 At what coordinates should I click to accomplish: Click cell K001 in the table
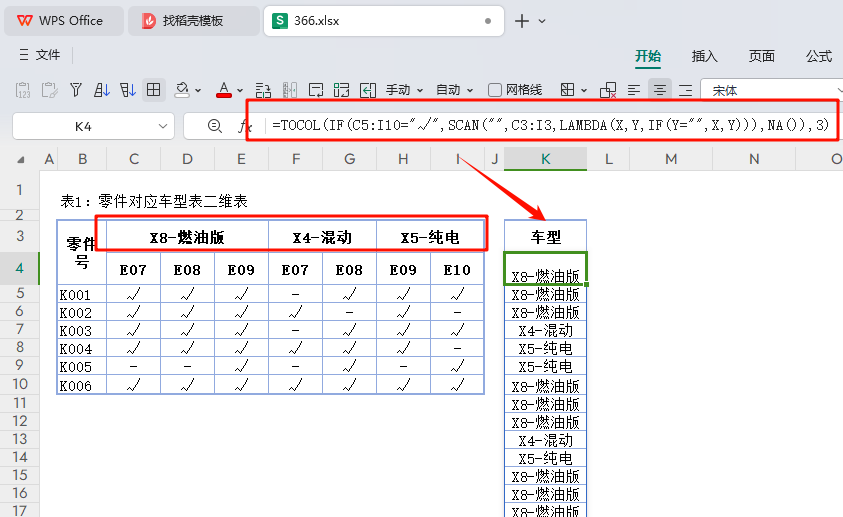tap(82, 295)
